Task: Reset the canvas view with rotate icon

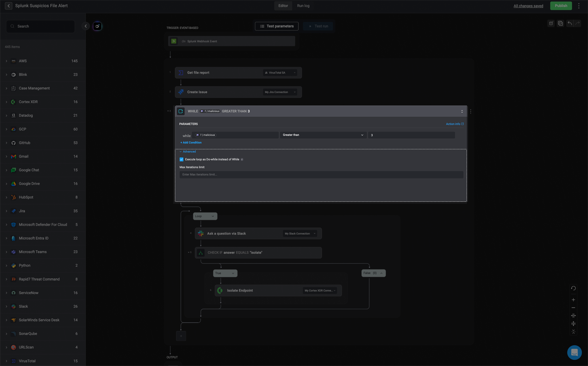Action: (573, 288)
